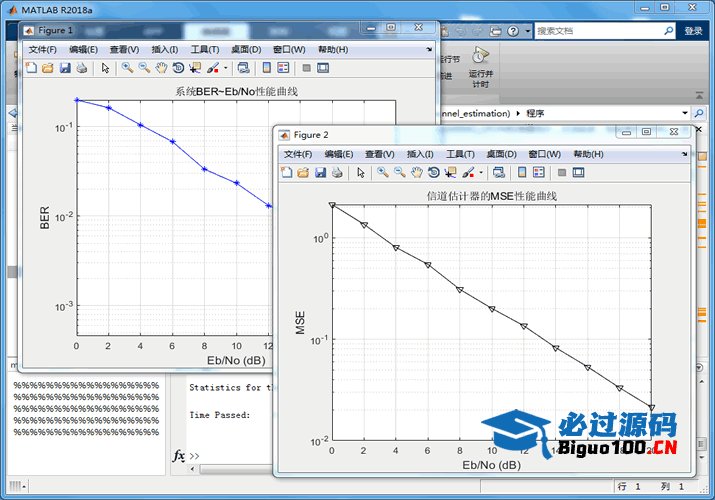Open 窗口(W) menu in Figure 1
This screenshot has height=500, width=715.
click(x=289, y=50)
